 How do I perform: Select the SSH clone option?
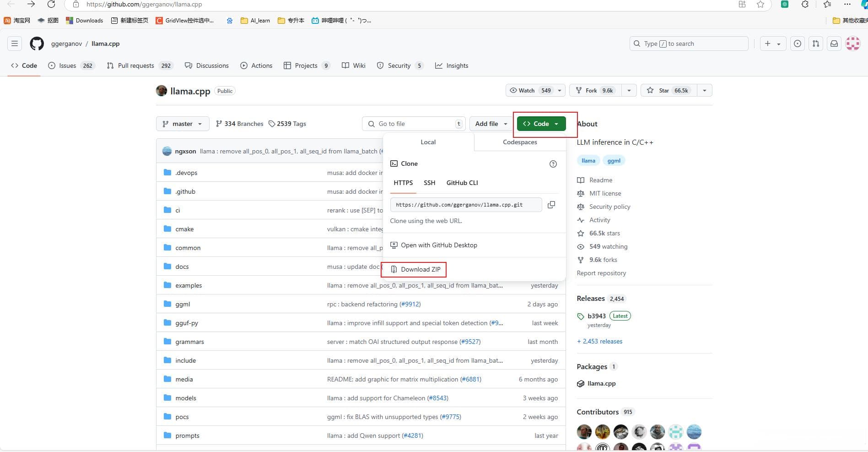[429, 183]
